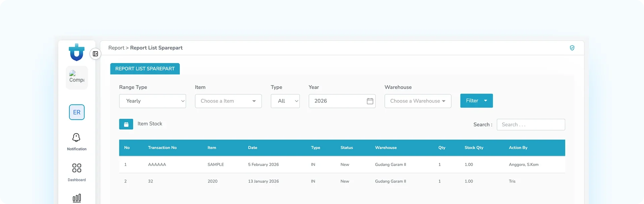
Task: Click Gudang Garam II in AAAAAA row
Action: pyautogui.click(x=390, y=165)
